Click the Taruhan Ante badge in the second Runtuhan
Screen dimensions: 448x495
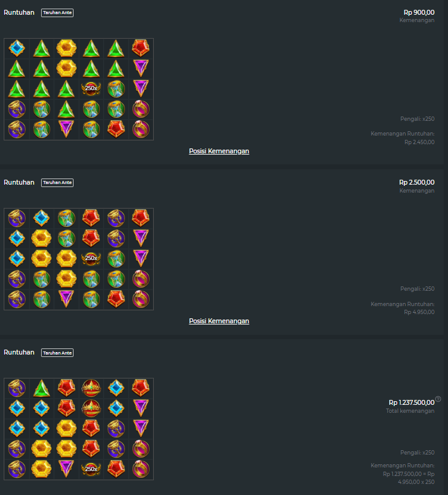pyautogui.click(x=57, y=183)
